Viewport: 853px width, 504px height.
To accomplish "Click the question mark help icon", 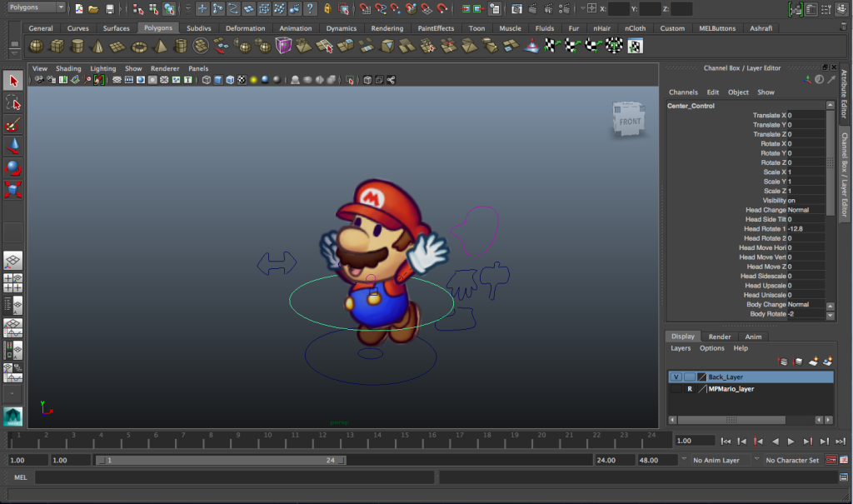I will coord(310,8).
